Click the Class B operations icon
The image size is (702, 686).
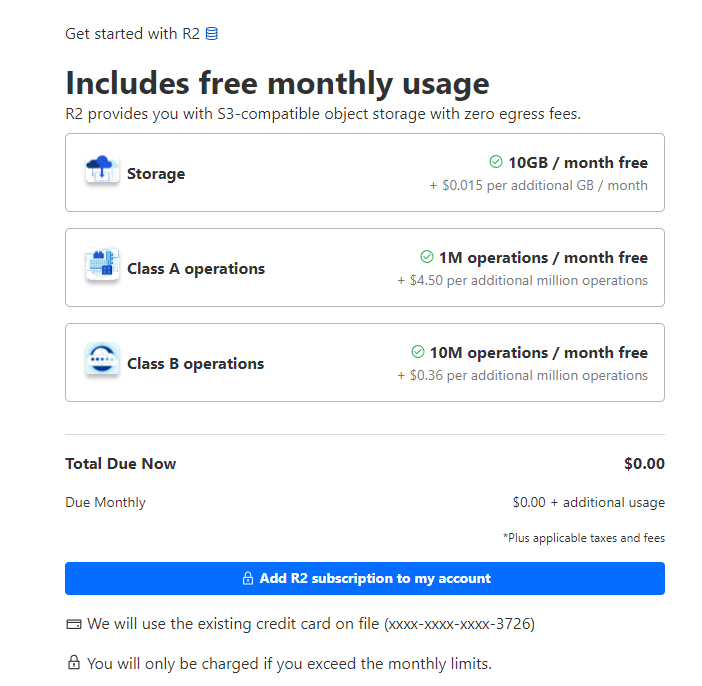[102, 361]
